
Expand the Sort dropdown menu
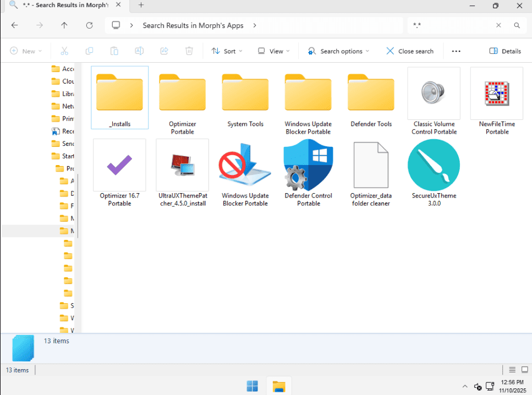click(x=227, y=51)
